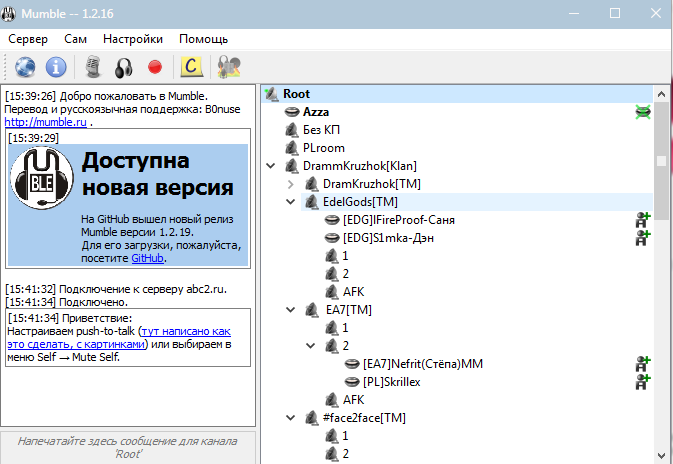The height and width of the screenshot is (464, 673).
Task: Select user [EDG]IFireProof-Саня
Action: pos(399,220)
